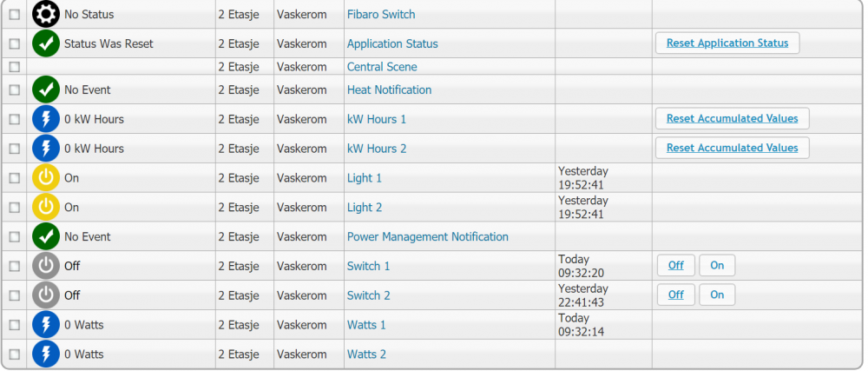Open the Fibaro Switch device link
868x371 pixels.
click(x=381, y=15)
